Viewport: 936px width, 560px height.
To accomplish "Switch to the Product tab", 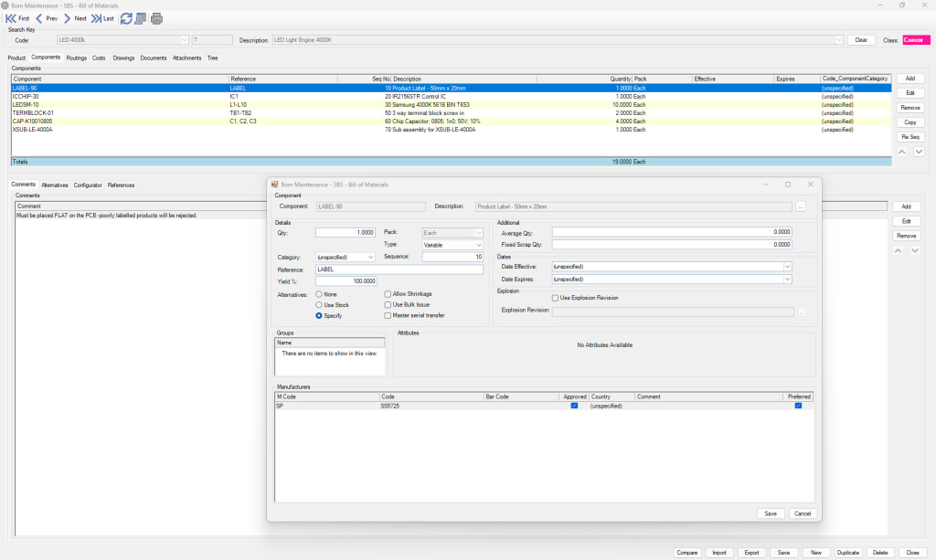I will tap(16, 58).
